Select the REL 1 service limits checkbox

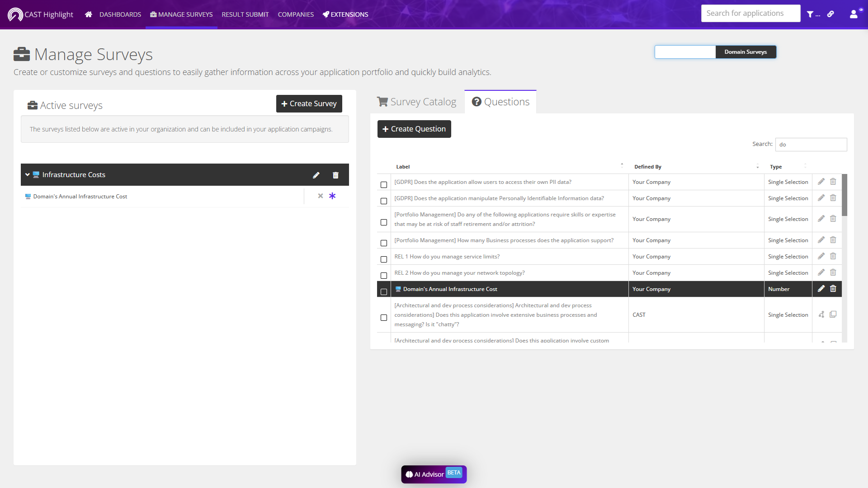pos(384,259)
